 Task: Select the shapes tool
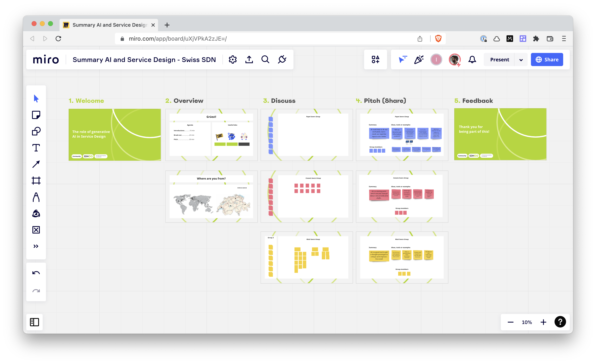coord(36,131)
